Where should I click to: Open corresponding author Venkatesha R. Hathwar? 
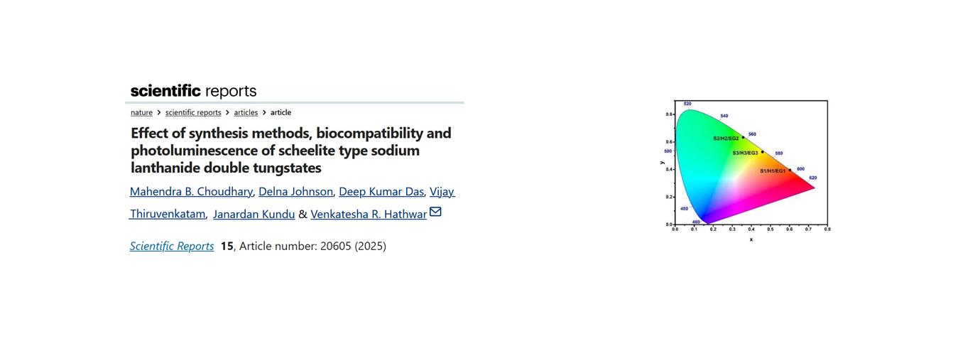pyautogui.click(x=368, y=214)
